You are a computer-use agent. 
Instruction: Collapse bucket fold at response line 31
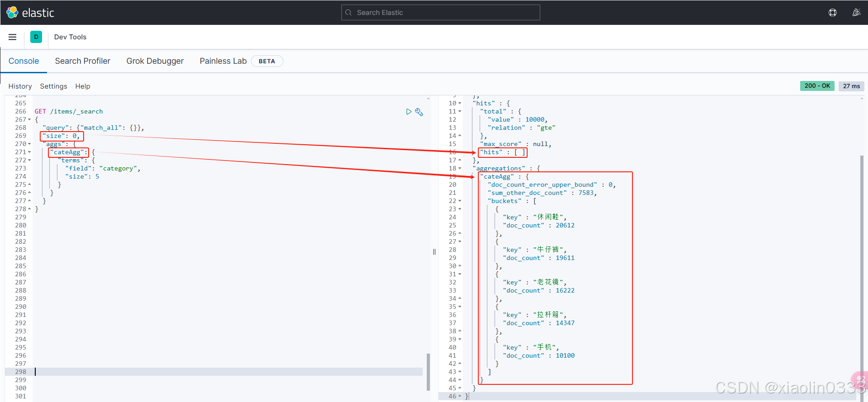click(x=460, y=274)
